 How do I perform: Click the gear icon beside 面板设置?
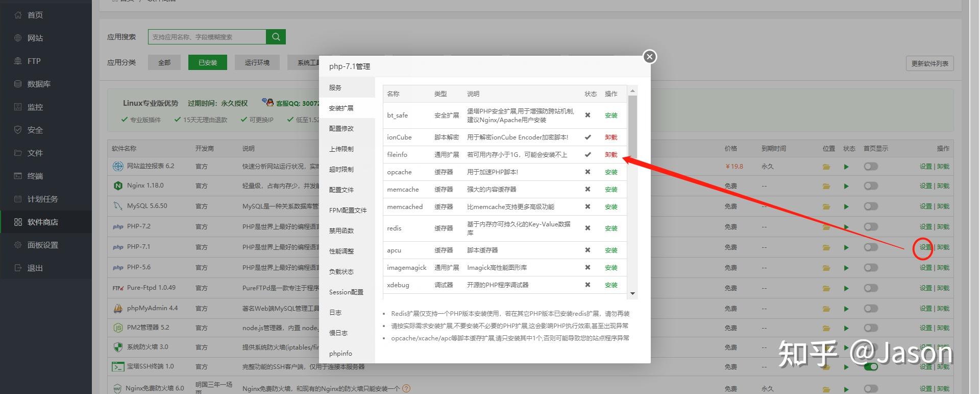tap(18, 245)
